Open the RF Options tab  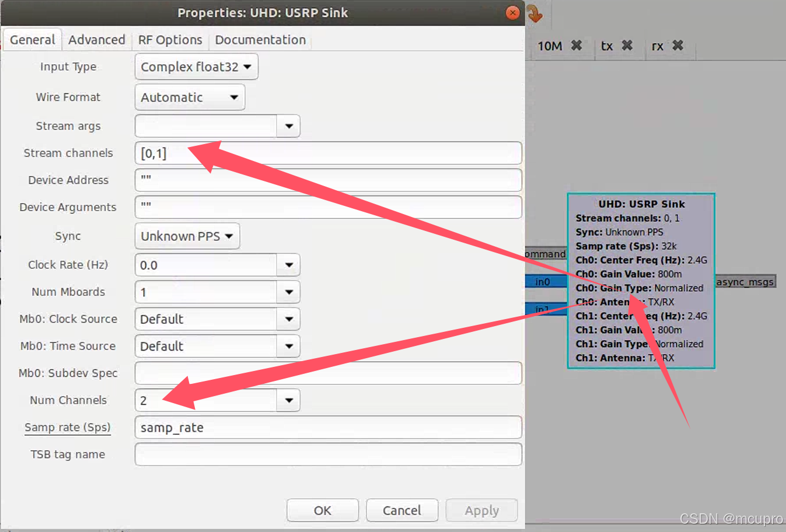click(170, 40)
